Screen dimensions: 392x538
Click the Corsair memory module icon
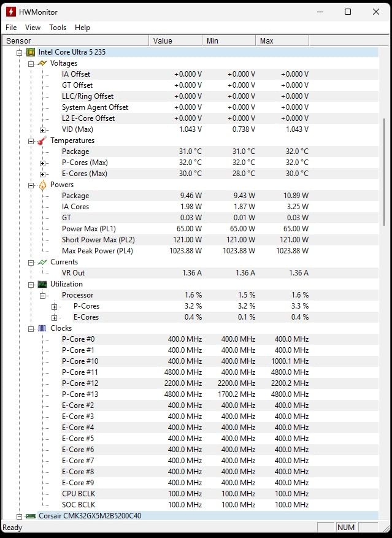(30, 516)
